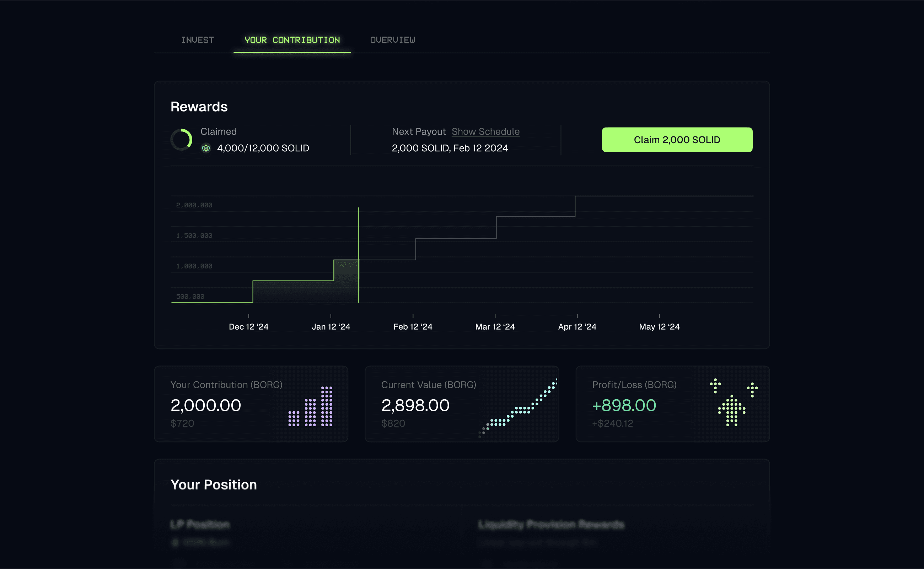Click the Your Position section heading
This screenshot has height=569, width=924.
click(x=214, y=485)
